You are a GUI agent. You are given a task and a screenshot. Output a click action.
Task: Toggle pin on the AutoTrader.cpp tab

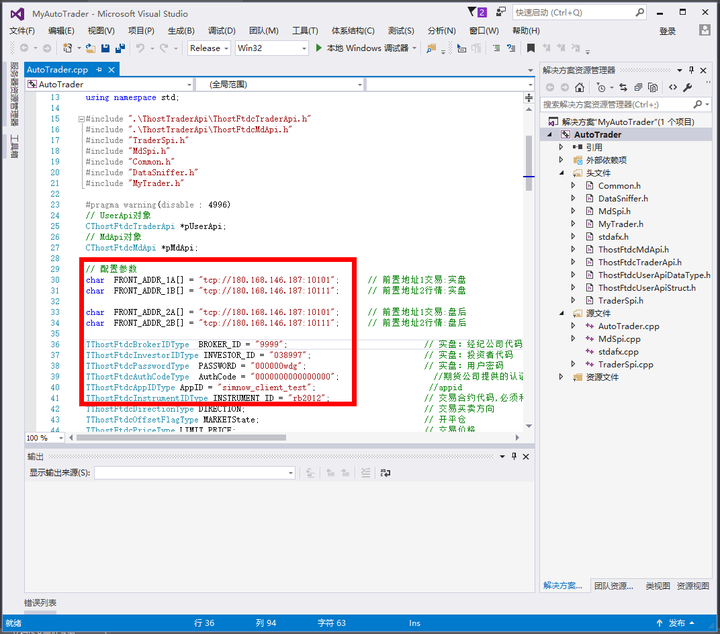click(x=99, y=70)
